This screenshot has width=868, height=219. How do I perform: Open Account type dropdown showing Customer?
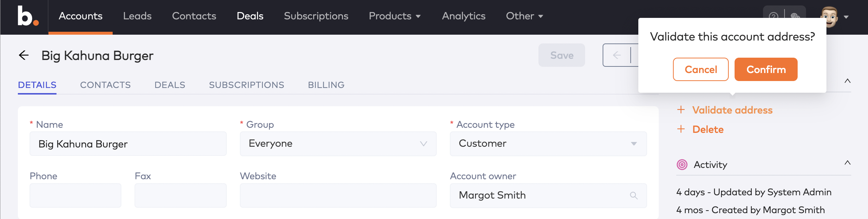548,144
